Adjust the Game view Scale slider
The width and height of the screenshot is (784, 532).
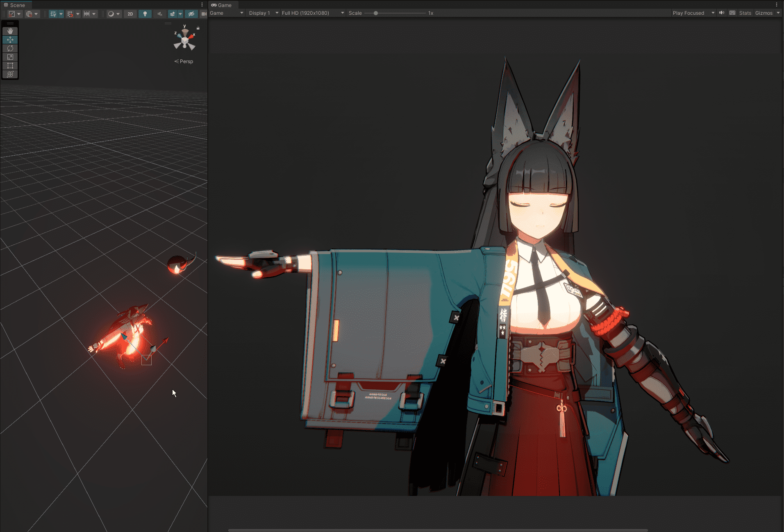click(x=395, y=13)
